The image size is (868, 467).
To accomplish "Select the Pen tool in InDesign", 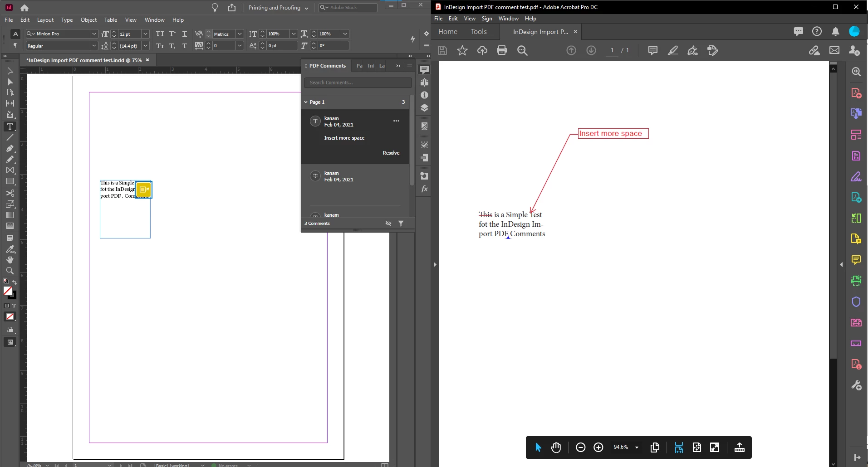I will click(10, 148).
